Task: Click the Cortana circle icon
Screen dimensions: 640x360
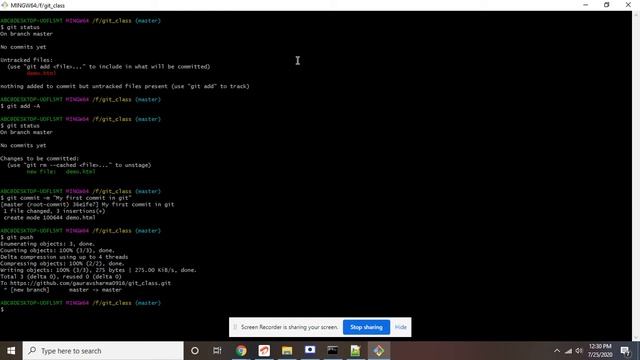Action: click(x=195, y=351)
